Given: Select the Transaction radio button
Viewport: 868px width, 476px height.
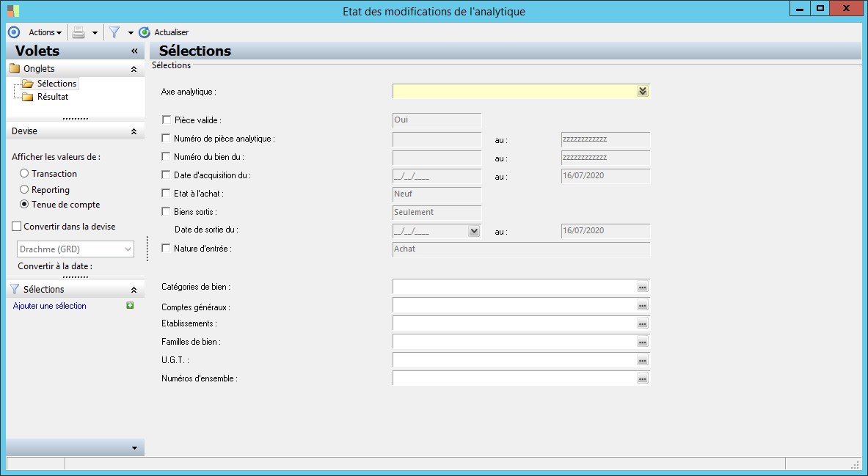Looking at the screenshot, I should tap(24, 173).
